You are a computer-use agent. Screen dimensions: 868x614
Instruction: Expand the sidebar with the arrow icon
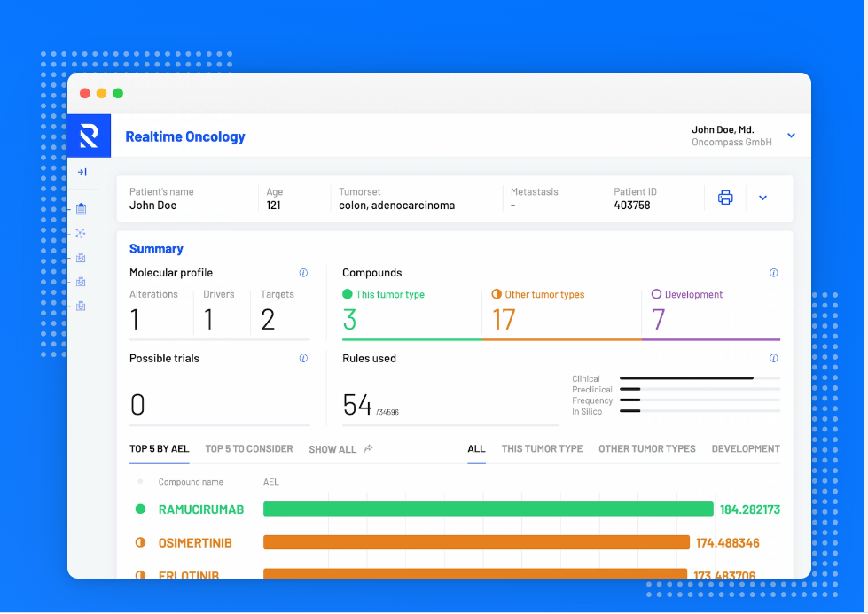82,172
